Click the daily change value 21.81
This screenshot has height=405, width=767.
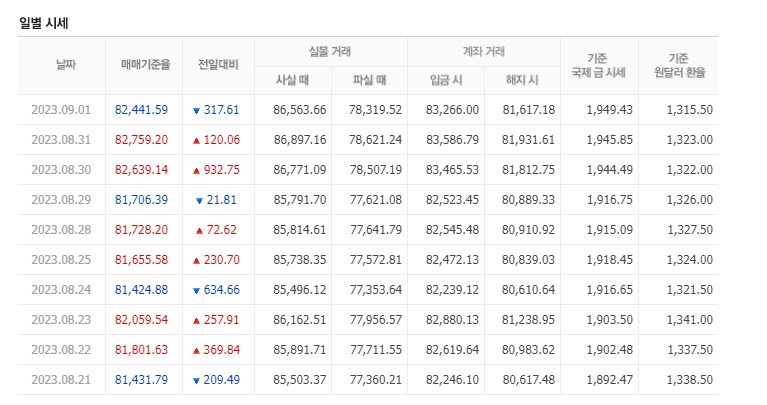pyautogui.click(x=222, y=200)
